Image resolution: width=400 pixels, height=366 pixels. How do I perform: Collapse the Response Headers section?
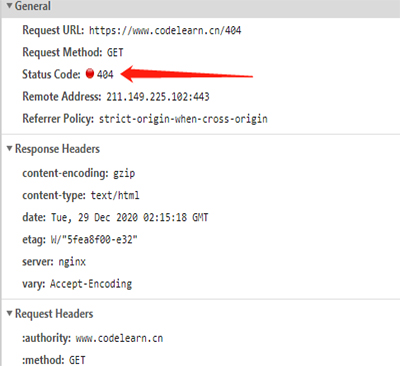pyautogui.click(x=10, y=149)
